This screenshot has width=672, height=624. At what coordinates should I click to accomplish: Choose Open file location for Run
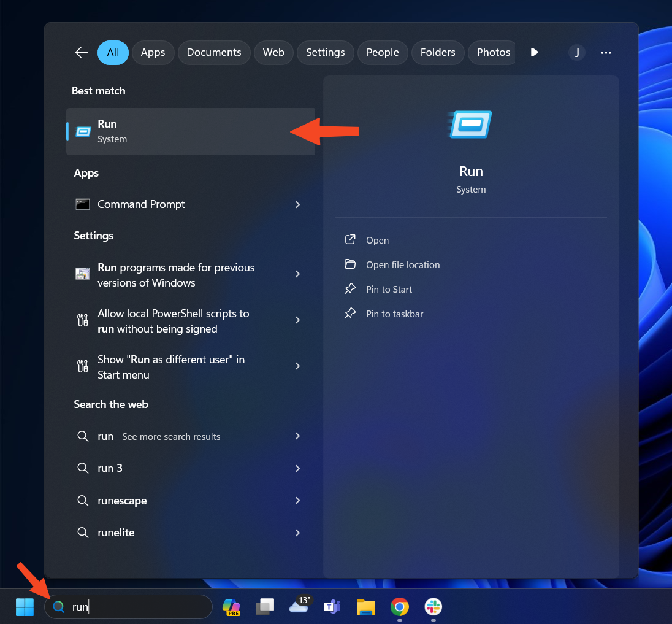pyautogui.click(x=402, y=265)
